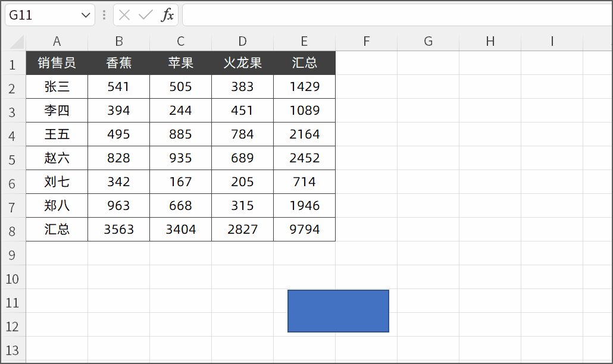Click the three-dot handle beside Name Box
This screenshot has width=613, height=364.
(x=104, y=15)
